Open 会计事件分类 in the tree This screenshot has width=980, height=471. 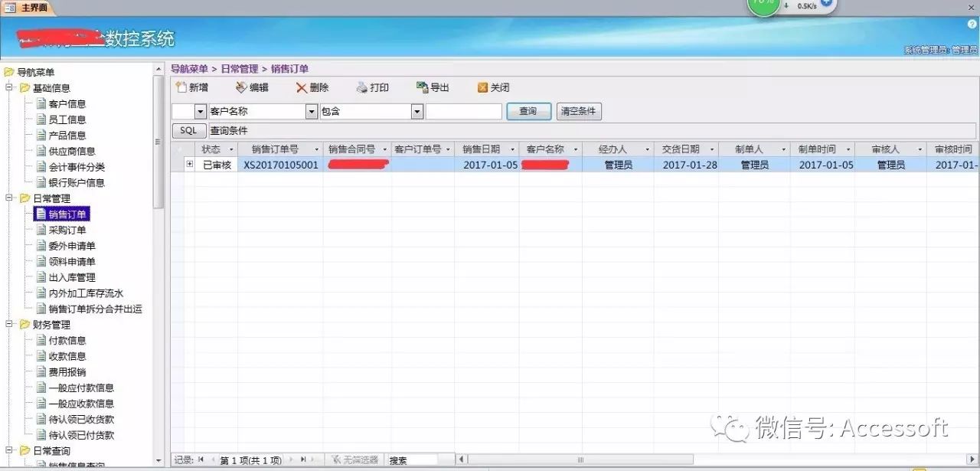pos(77,167)
